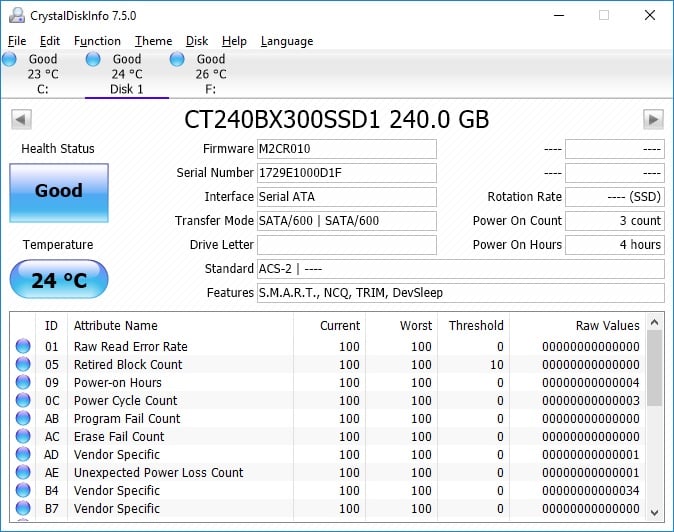The image size is (674, 532).
Task: Click the attribute list scroll down arrow
Action: [655, 513]
